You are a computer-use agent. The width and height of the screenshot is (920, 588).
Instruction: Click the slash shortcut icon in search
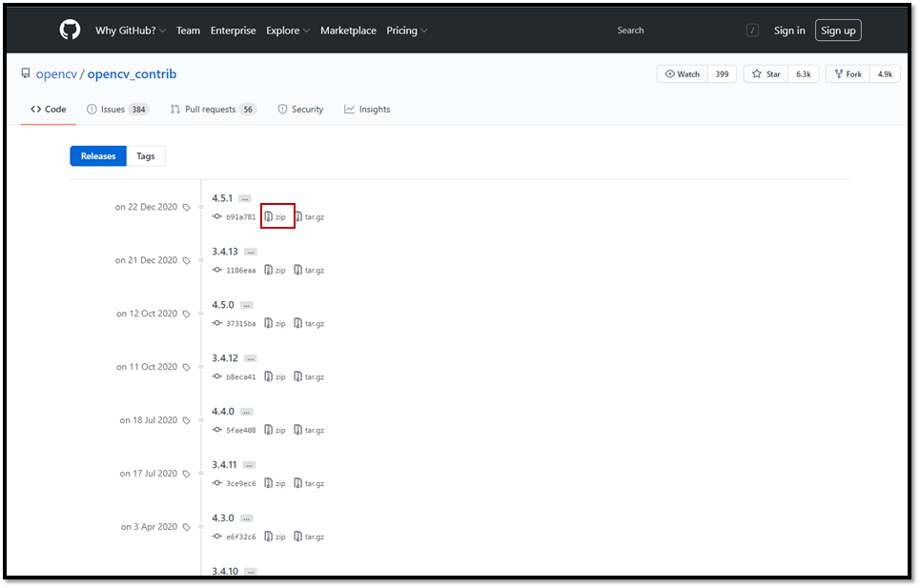coord(752,30)
